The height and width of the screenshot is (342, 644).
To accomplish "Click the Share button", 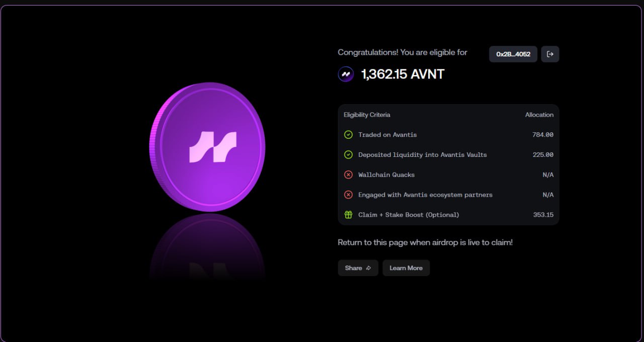I will point(358,268).
